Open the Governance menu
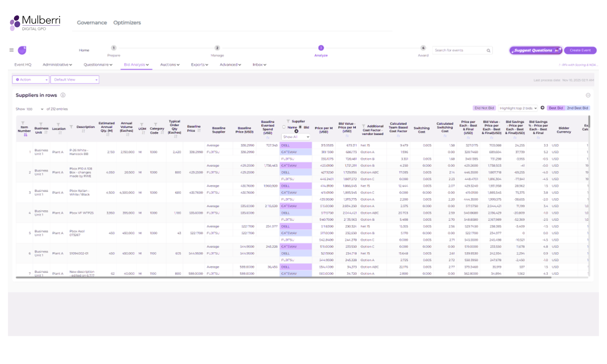Image resolution: width=607 pixels, height=364 pixels. tap(91, 23)
